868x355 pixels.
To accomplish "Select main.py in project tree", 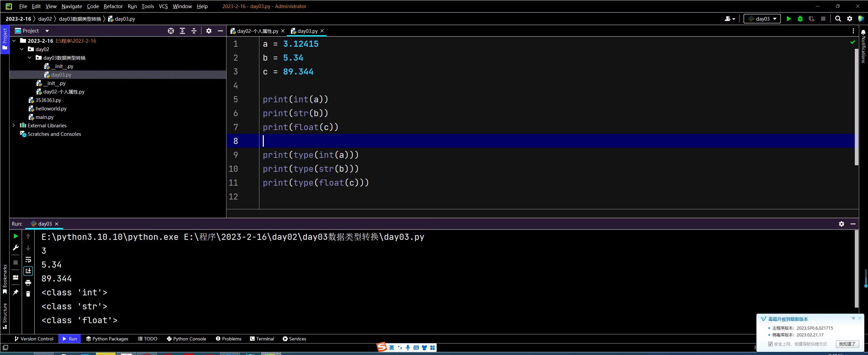I will pos(44,117).
